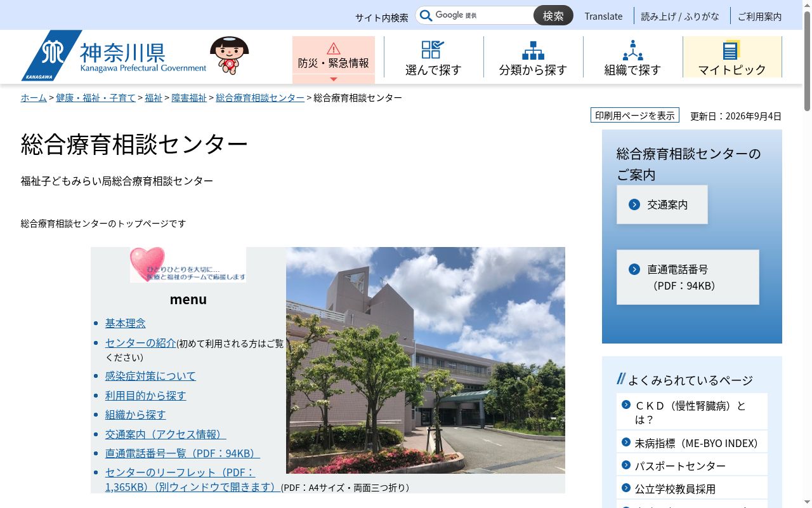
Task: Click the warning triangle icon for 防災・緊急情報
Action: click(x=334, y=48)
